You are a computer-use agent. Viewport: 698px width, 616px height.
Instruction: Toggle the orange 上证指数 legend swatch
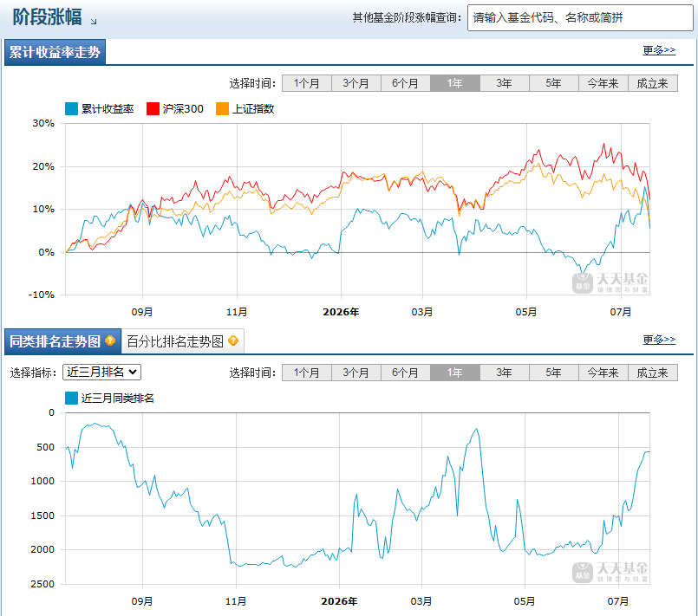[222, 108]
